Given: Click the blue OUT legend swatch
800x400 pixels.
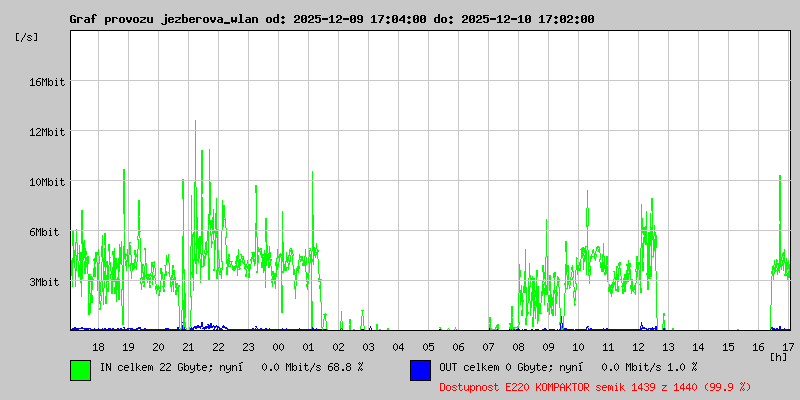Looking at the screenshot, I should [x=420, y=370].
